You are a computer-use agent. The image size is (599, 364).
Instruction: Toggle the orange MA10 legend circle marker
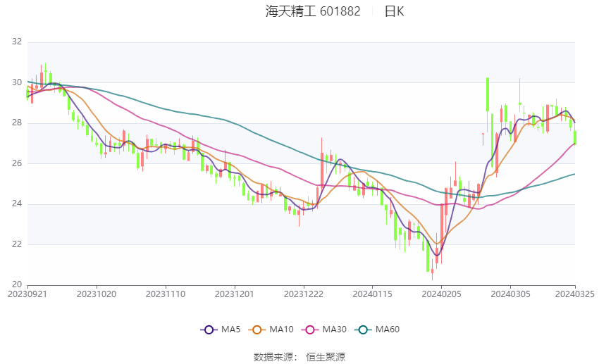257,330
